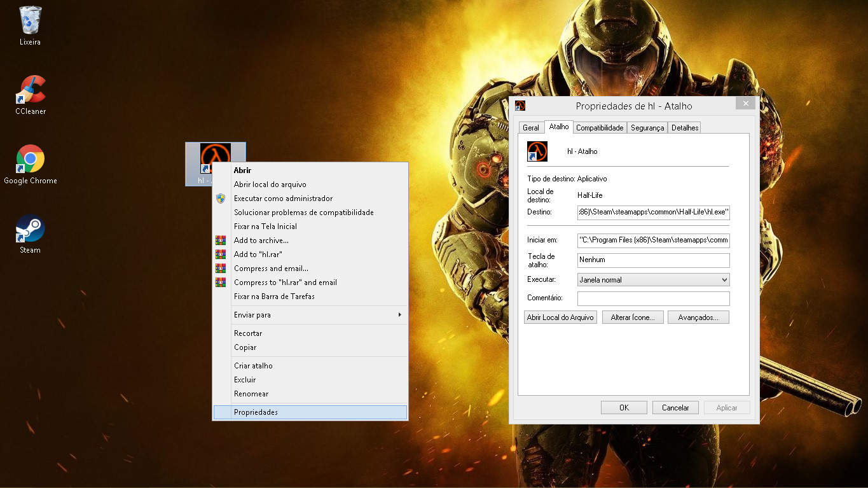The image size is (868, 488).
Task: Choose Abrir from the context menu
Action: coord(310,171)
